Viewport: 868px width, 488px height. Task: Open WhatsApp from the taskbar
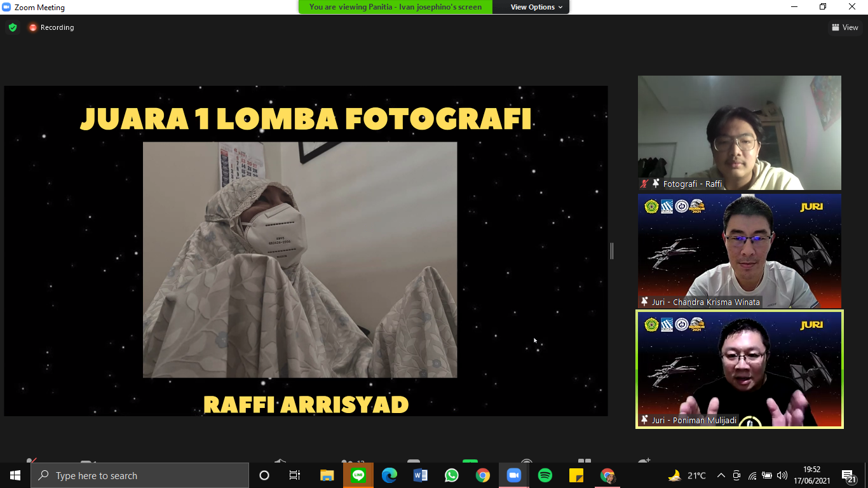452,475
